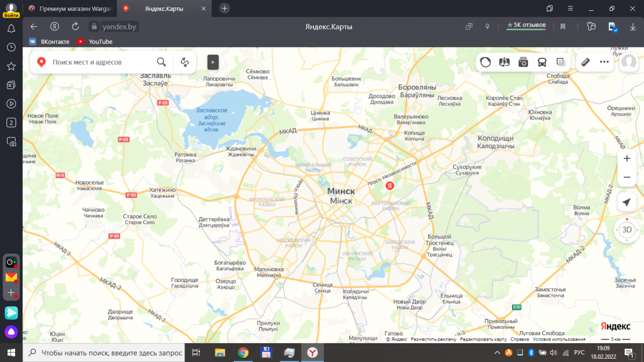Zoom in the map with plus
The height and width of the screenshot is (362, 644).
click(626, 159)
